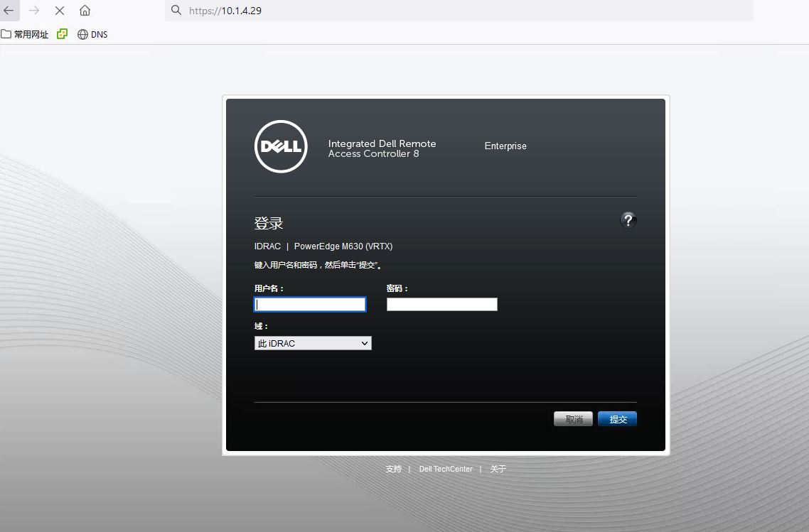
Task: Click the Dell logo
Action: coord(281,147)
